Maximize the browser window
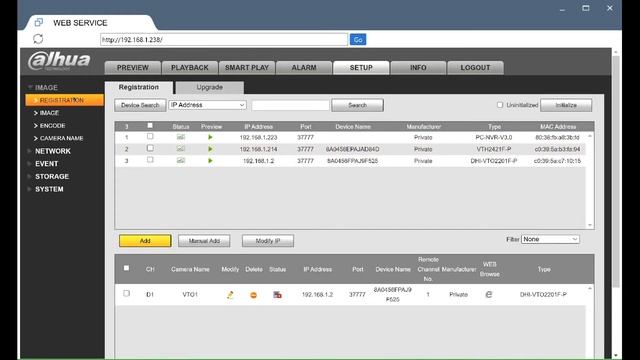This screenshot has height=360, width=640. 586,8
